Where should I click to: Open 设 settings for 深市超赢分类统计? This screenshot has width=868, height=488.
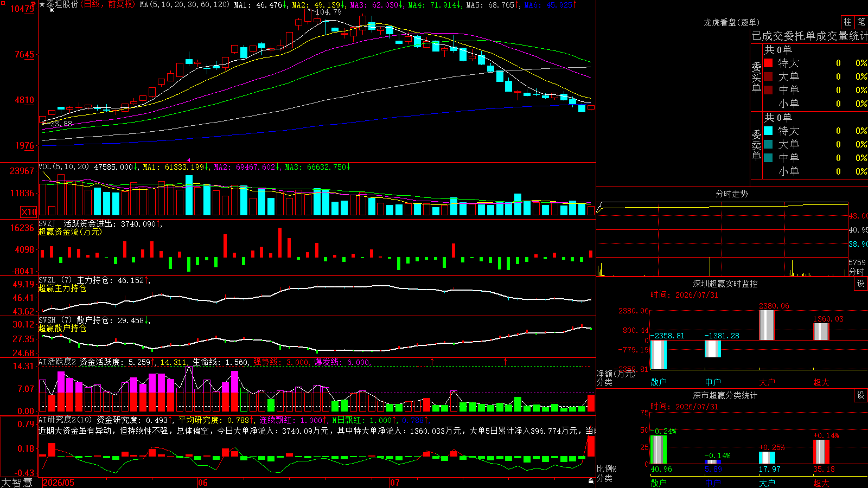861,395
